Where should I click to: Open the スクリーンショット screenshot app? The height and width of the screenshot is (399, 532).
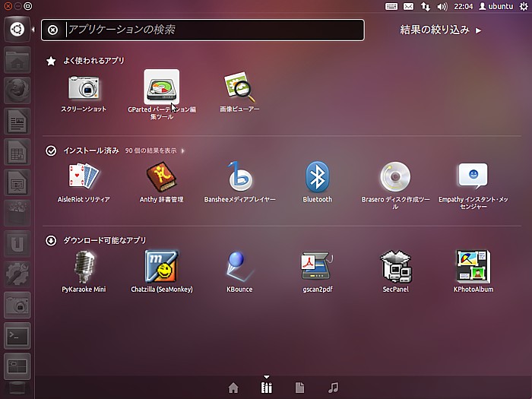pos(84,93)
